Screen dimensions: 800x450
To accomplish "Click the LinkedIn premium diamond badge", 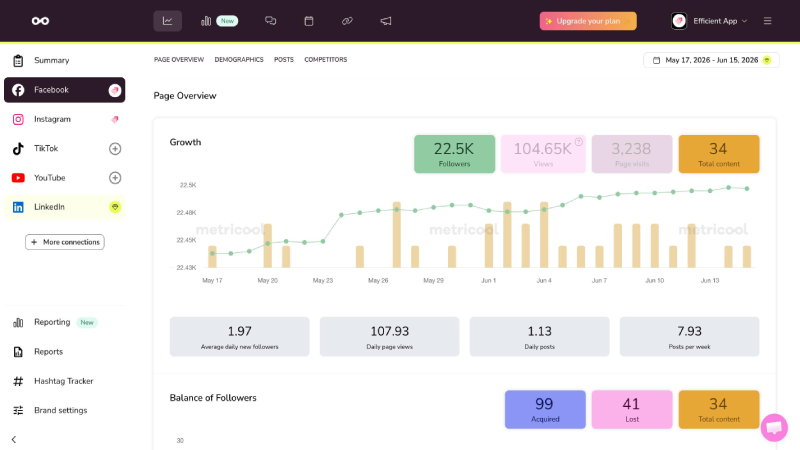I will (115, 207).
